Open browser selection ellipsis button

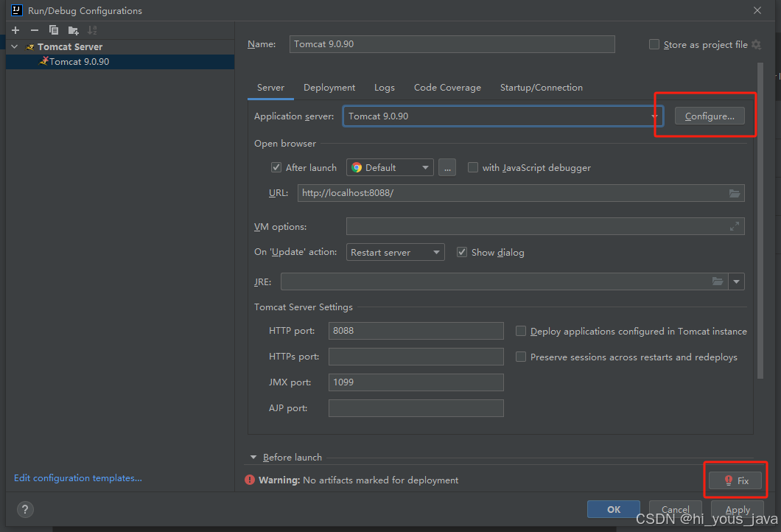pos(446,168)
